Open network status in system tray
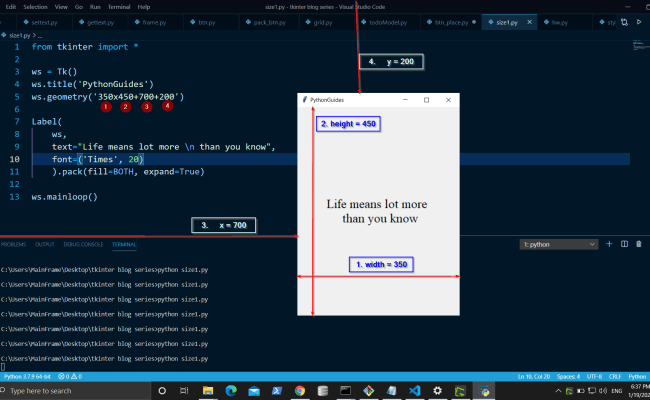 pyautogui.click(x=592, y=391)
